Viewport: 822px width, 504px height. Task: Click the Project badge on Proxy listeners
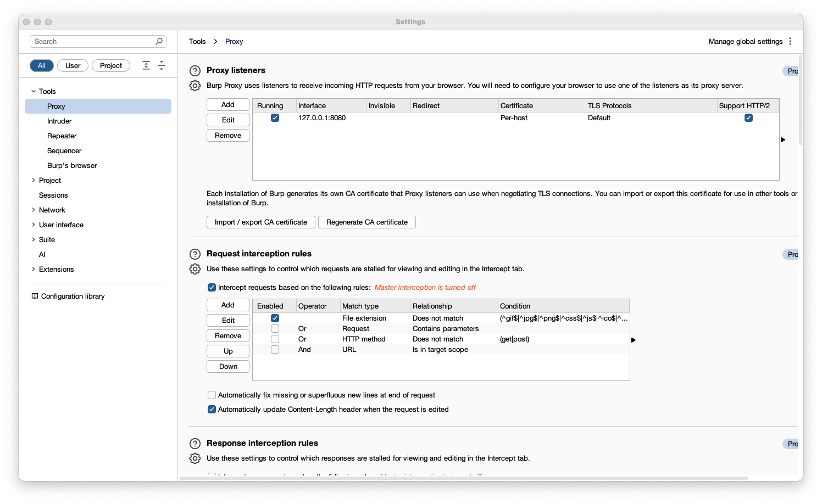pos(790,71)
